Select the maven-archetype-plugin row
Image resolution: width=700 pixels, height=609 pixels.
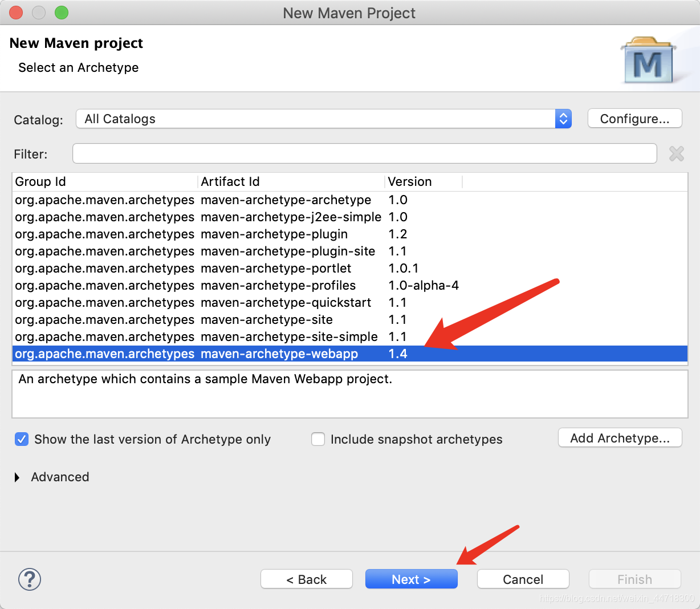[x=350, y=234]
